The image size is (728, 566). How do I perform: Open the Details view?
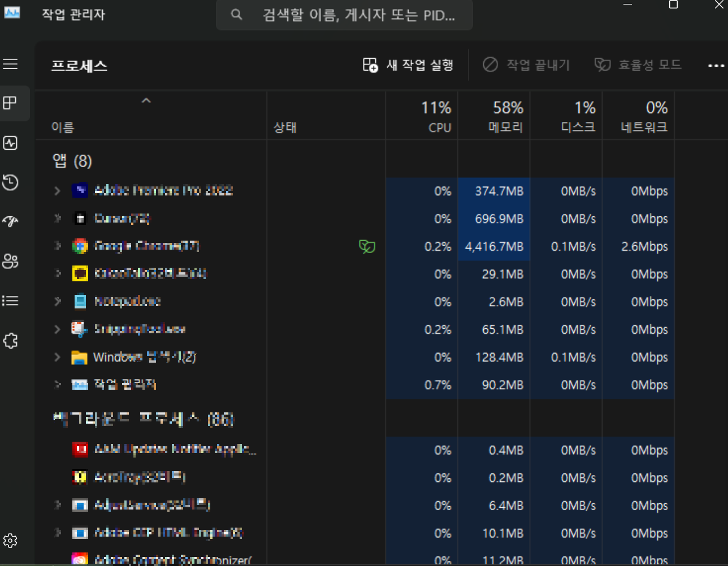point(10,301)
